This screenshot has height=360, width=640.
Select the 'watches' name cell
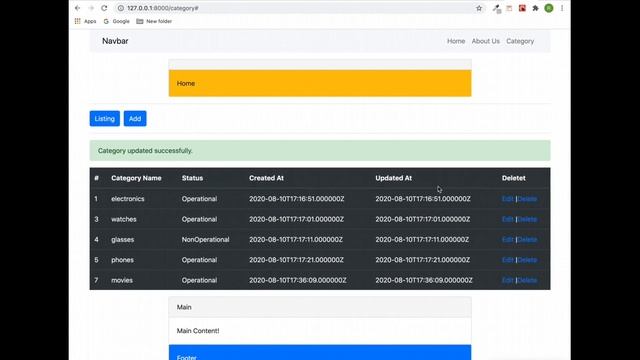pos(124,219)
